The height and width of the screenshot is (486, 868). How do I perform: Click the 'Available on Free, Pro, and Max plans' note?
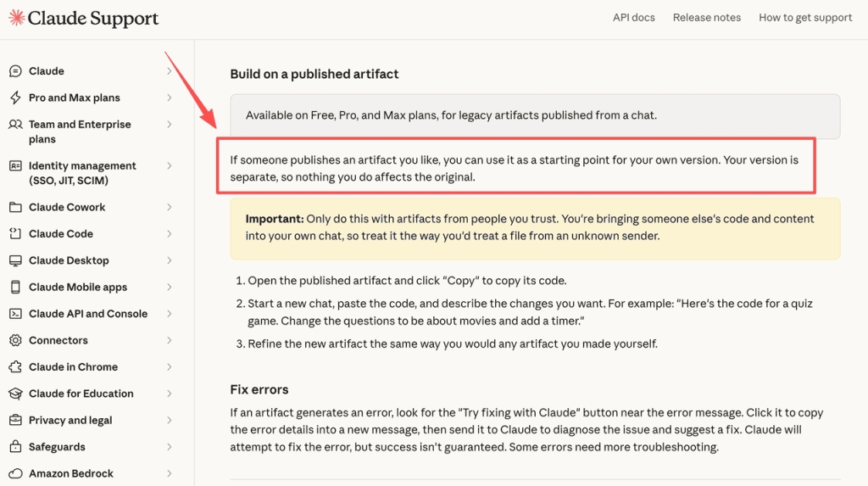pos(451,115)
